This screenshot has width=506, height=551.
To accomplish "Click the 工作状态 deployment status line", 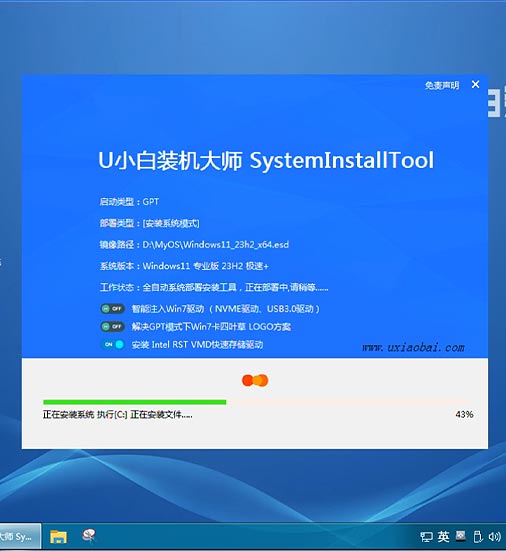I will 214,287.
